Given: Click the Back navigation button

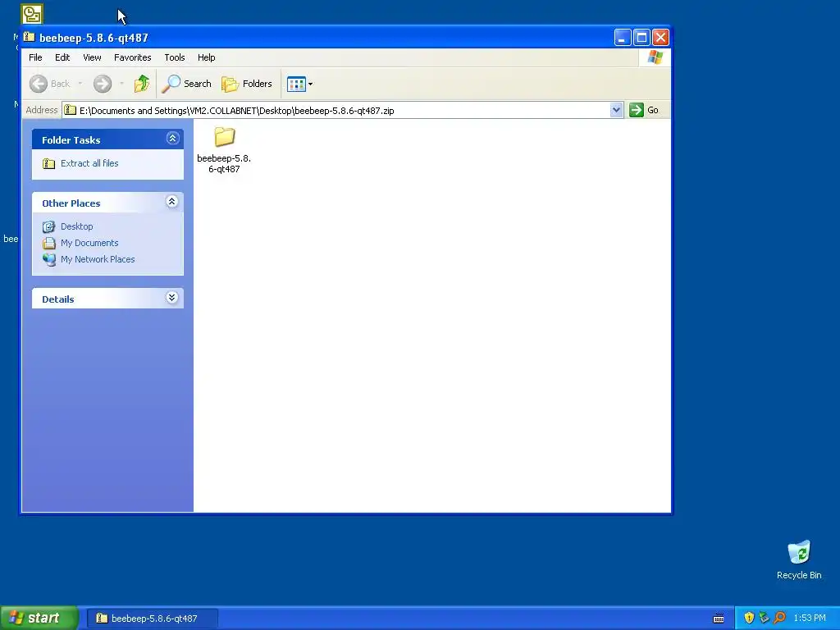Looking at the screenshot, I should coord(50,84).
